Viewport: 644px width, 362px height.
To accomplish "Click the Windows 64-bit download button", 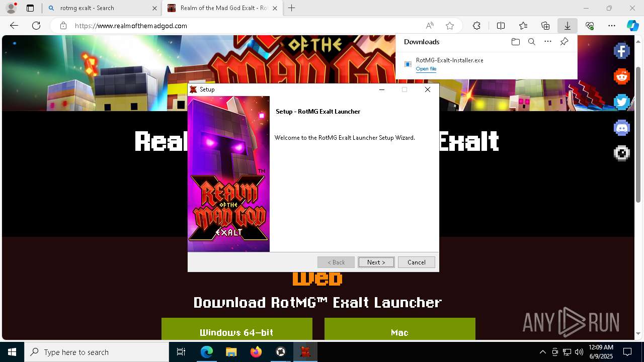I will 237,329.
